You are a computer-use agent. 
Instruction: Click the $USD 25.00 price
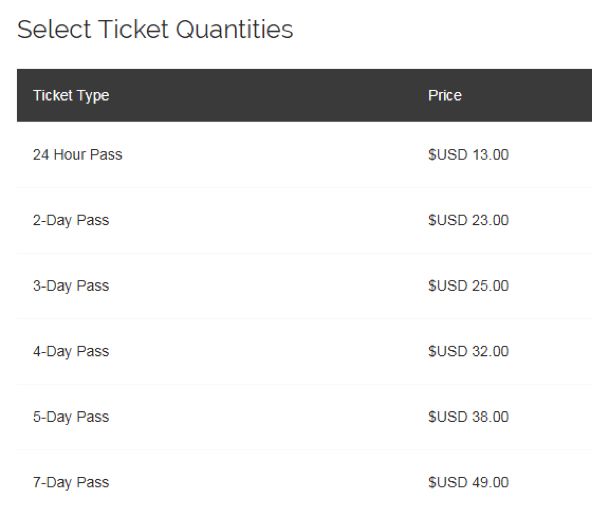pyautogui.click(x=468, y=286)
